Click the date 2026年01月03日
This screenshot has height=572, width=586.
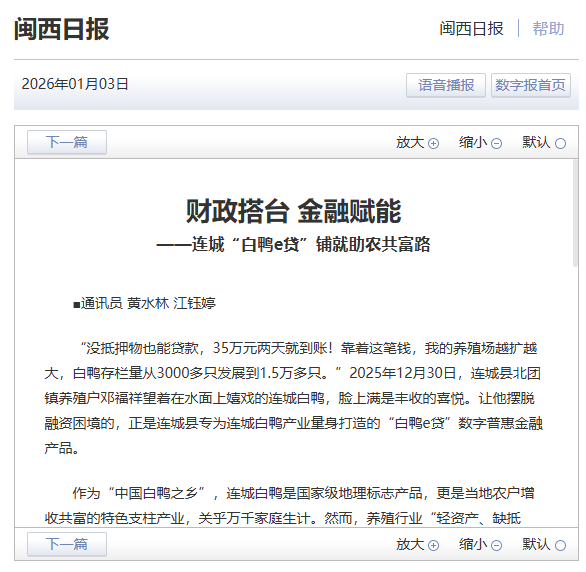coord(75,84)
